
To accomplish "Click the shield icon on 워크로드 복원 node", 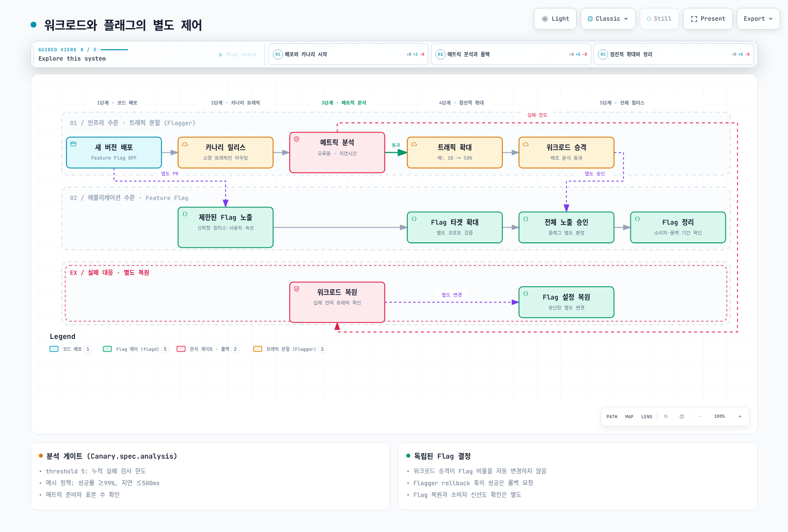I will click(296, 289).
